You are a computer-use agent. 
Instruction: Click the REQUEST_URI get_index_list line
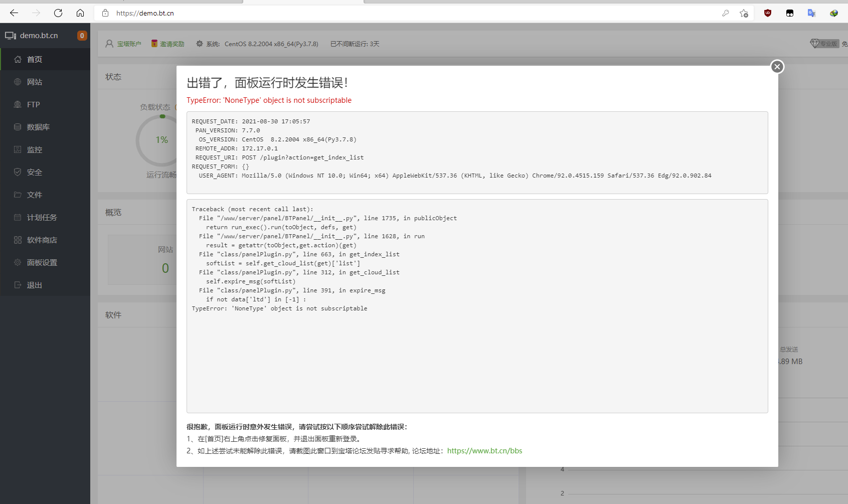tap(279, 157)
